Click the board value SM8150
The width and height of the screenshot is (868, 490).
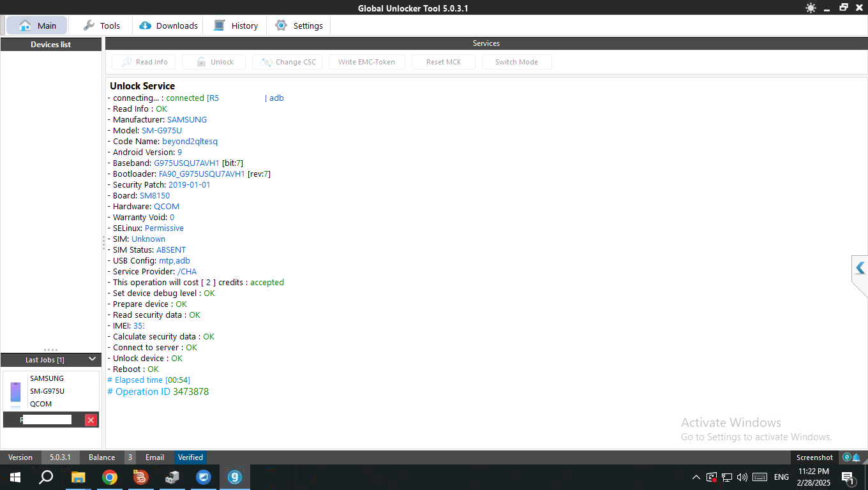click(x=154, y=196)
